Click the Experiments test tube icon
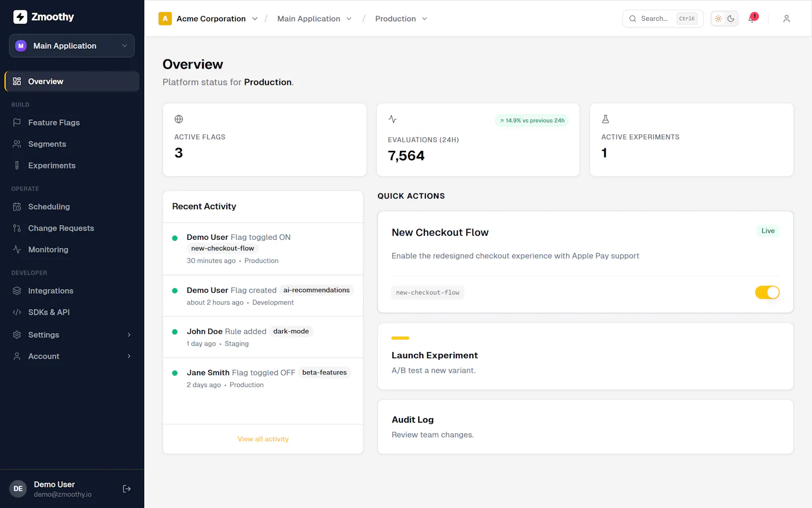The height and width of the screenshot is (508, 812). (x=17, y=166)
